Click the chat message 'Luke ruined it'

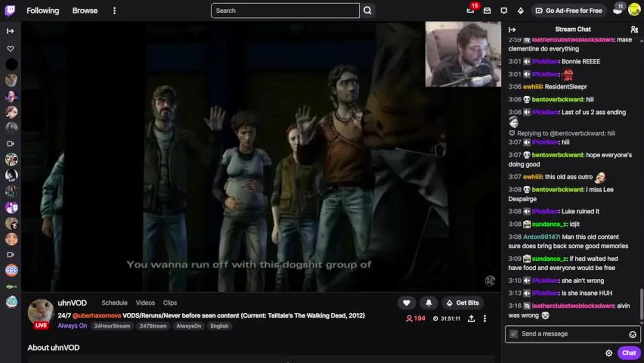pos(581,212)
